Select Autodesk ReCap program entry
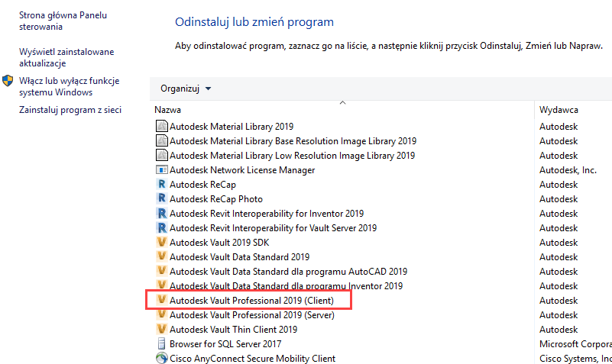Image resolution: width=612 pixels, height=364 pixels. point(202,185)
